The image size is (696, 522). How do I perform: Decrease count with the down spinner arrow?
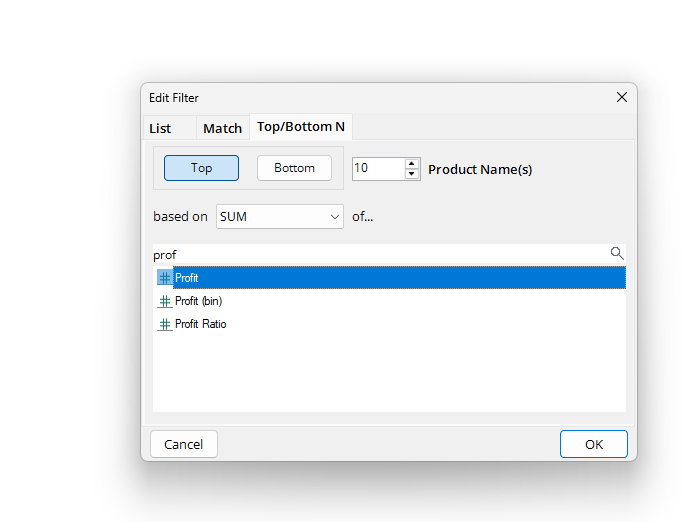click(x=412, y=175)
